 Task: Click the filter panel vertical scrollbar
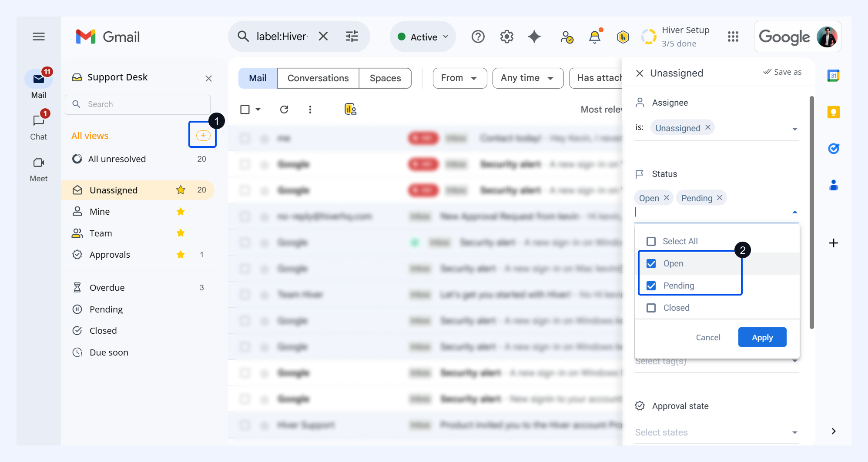[x=811, y=213]
